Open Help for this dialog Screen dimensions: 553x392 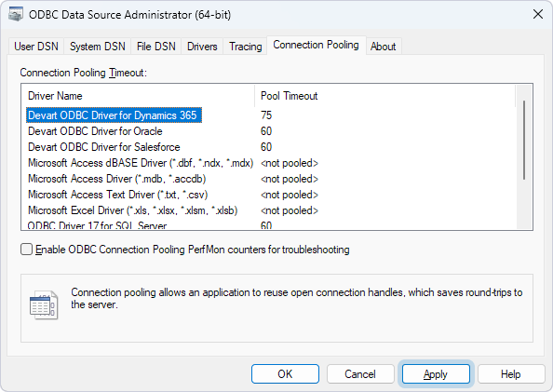(x=511, y=373)
